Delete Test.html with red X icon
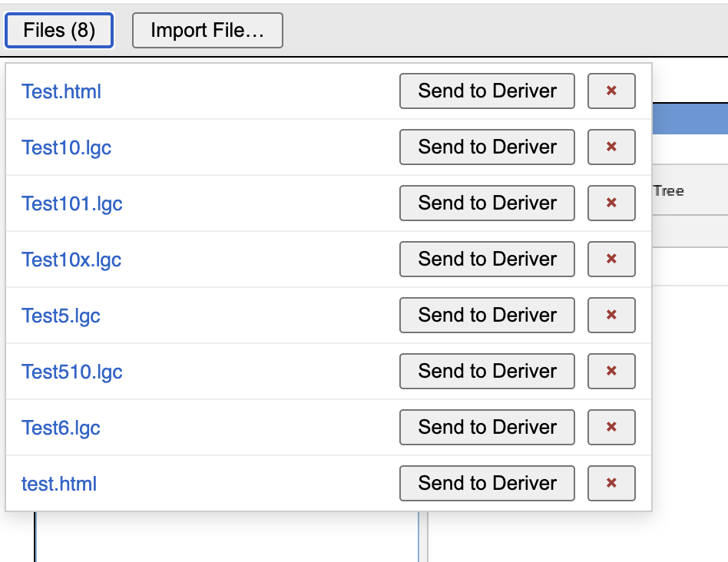Viewport: 728px width, 562px height. click(x=611, y=91)
